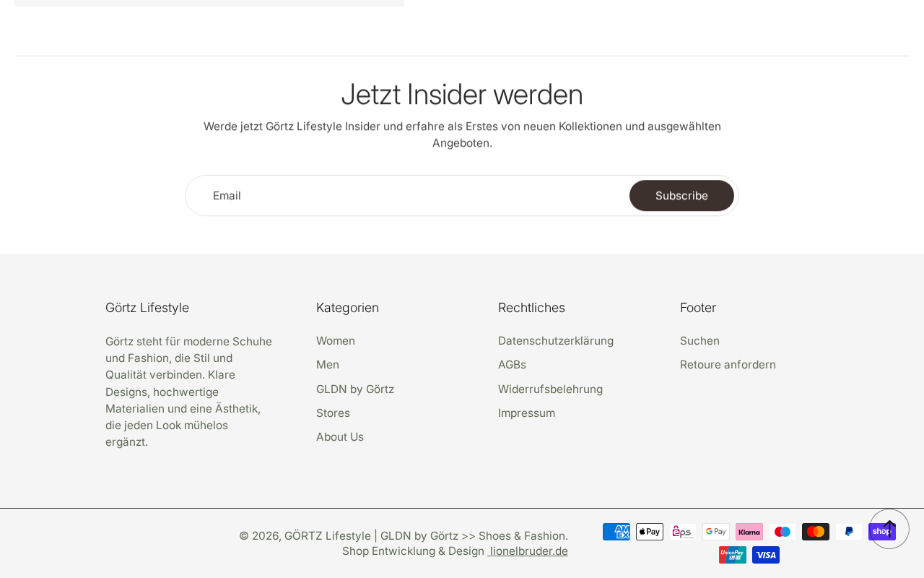The height and width of the screenshot is (578, 924).
Task: Click the Apple Pay payment icon
Action: pyautogui.click(x=650, y=532)
